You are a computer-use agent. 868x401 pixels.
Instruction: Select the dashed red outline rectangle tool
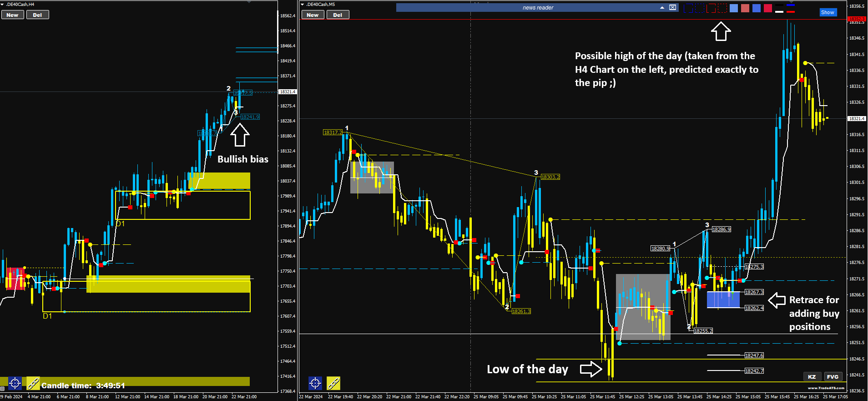click(722, 8)
